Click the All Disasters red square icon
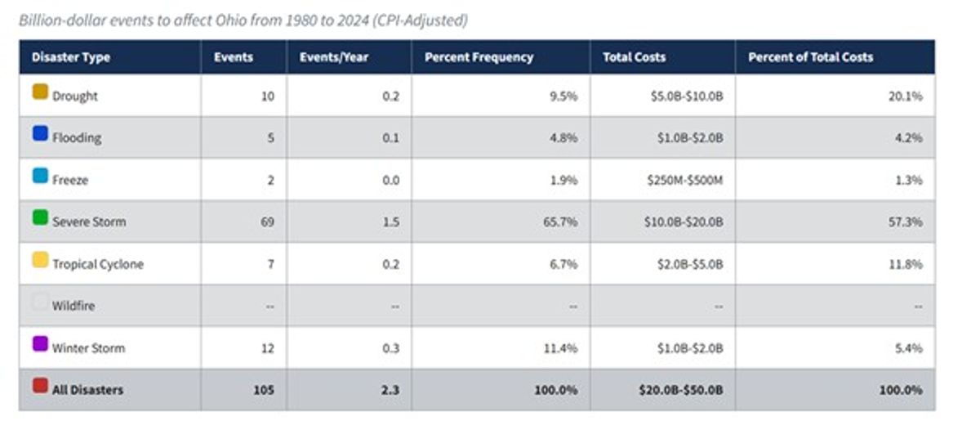 point(40,386)
